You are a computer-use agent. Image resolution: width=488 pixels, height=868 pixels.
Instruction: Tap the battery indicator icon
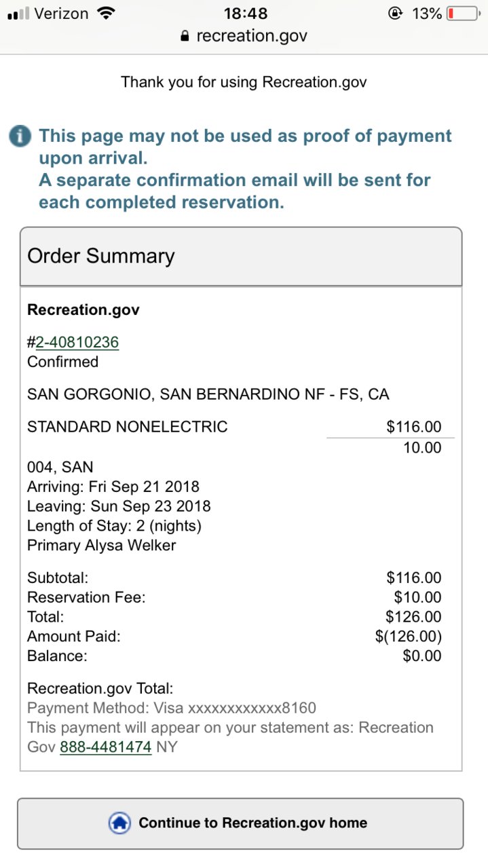click(463, 13)
